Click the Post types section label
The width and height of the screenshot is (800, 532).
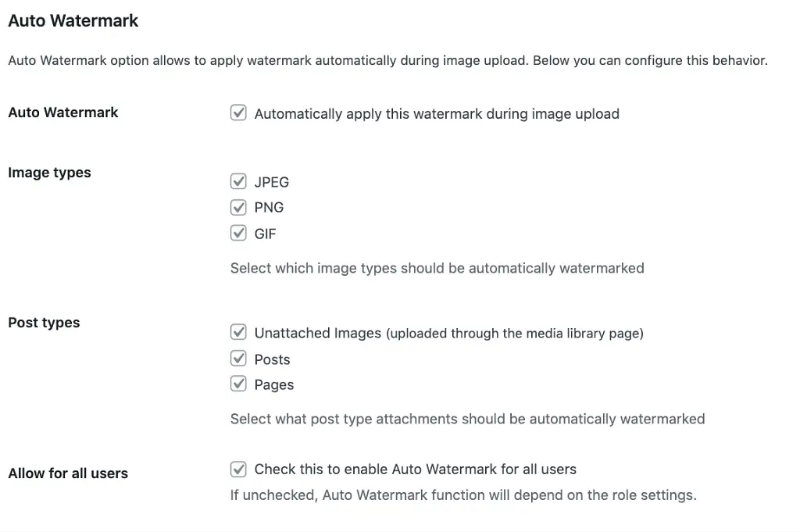(44, 323)
